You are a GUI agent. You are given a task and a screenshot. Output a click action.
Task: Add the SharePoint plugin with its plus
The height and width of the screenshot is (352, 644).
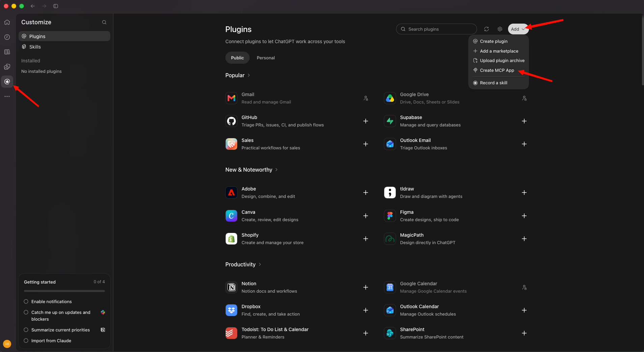click(524, 333)
